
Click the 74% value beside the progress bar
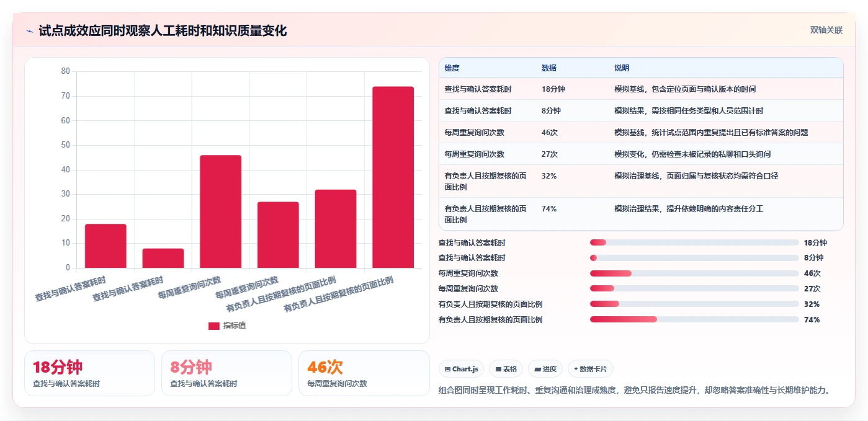click(x=812, y=320)
